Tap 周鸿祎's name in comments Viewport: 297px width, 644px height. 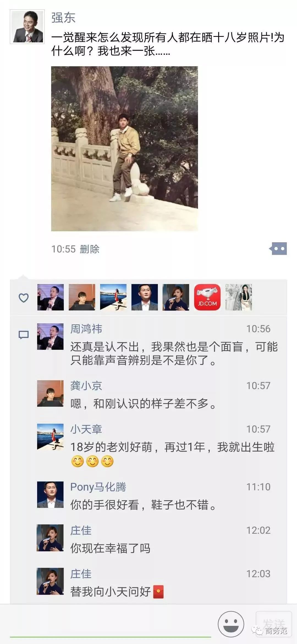click(86, 329)
